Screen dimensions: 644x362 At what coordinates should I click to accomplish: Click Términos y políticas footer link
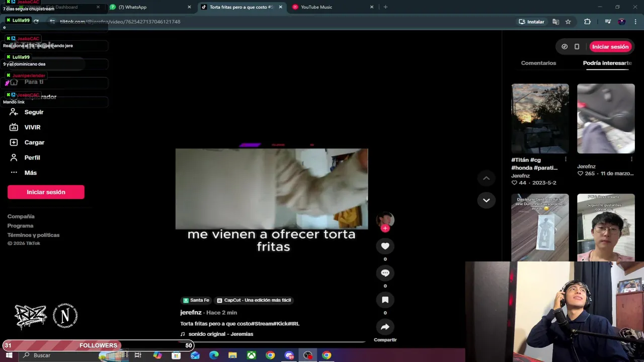tap(33, 235)
